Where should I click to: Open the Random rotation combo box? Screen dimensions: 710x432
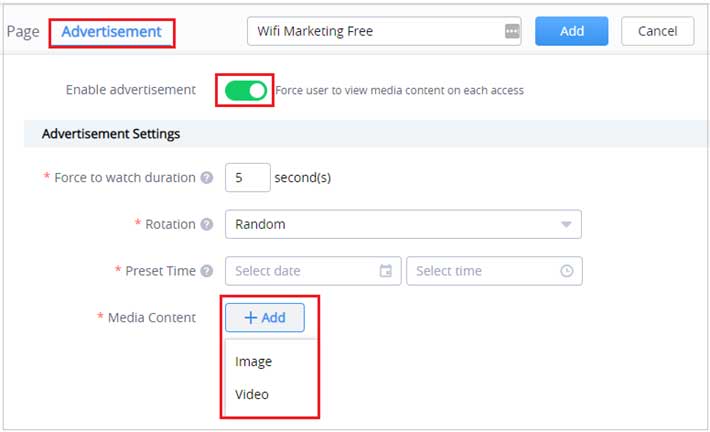pyautogui.click(x=403, y=224)
